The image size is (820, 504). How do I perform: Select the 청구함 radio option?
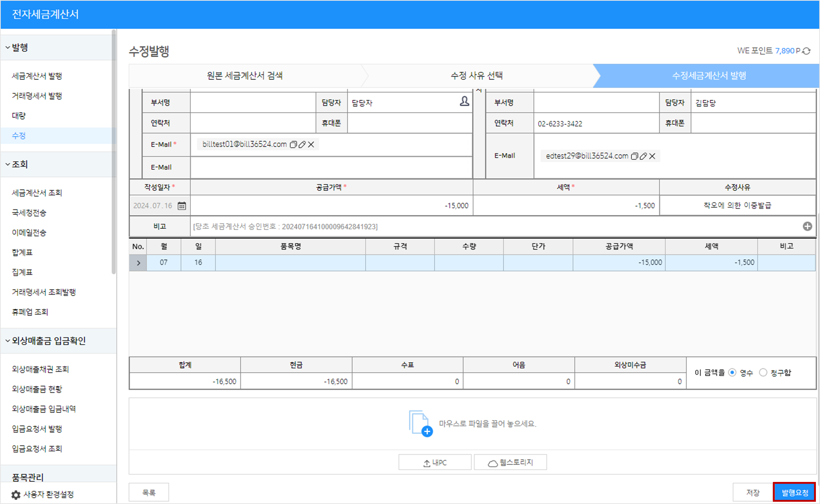763,372
